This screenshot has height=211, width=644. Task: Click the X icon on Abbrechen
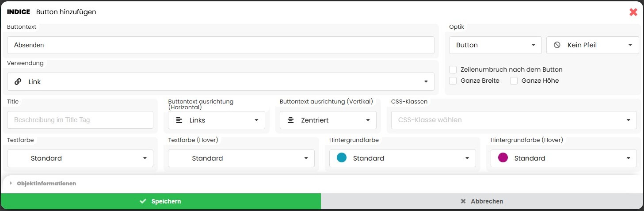point(463,201)
